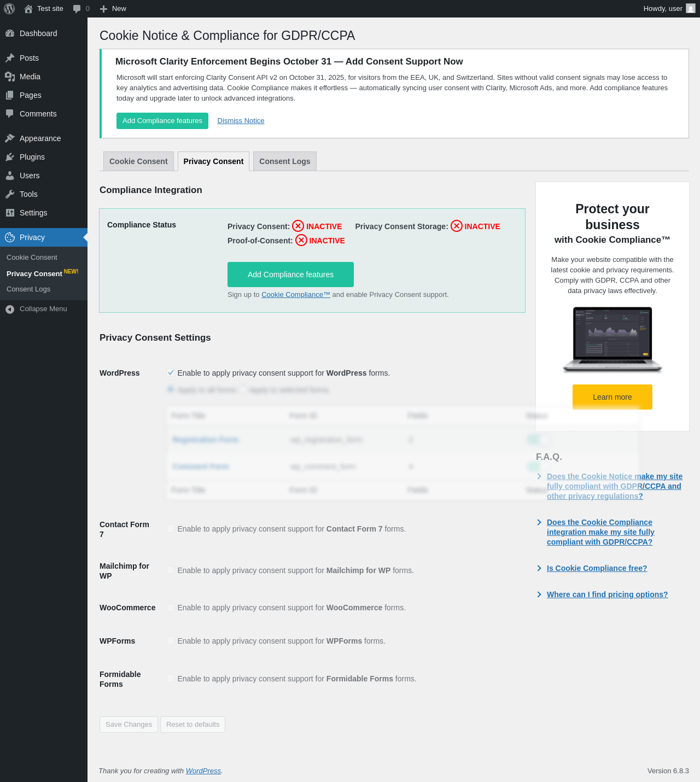This screenshot has width=700, height=782.
Task: Enable Contact Form 7 consent checkbox
Action: [171, 528]
